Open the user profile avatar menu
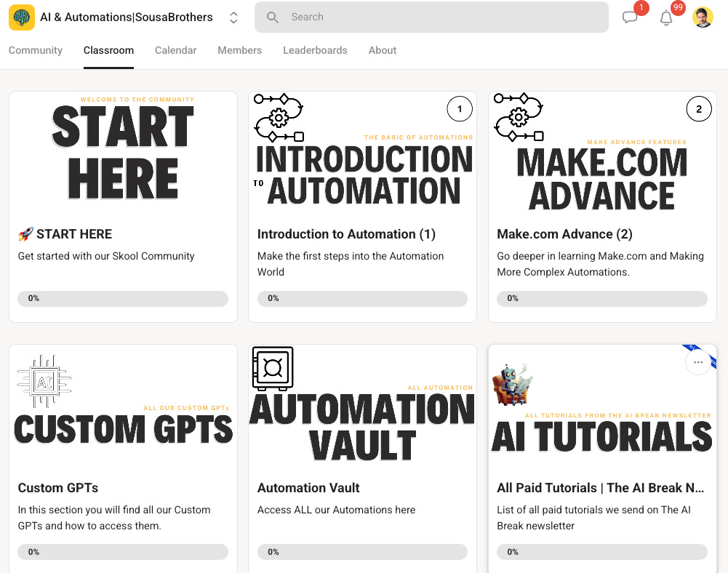The width and height of the screenshot is (728, 573). click(x=703, y=17)
